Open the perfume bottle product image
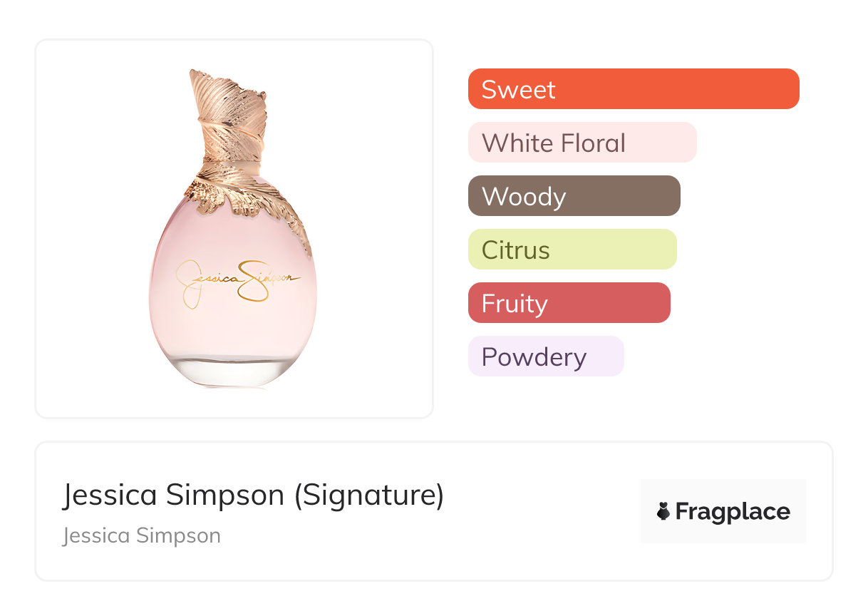The height and width of the screenshot is (616, 868). (234, 228)
